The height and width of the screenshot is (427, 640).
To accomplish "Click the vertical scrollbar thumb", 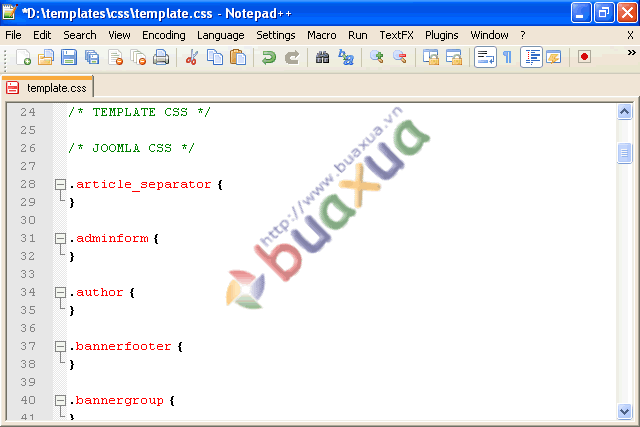I will pos(624,153).
